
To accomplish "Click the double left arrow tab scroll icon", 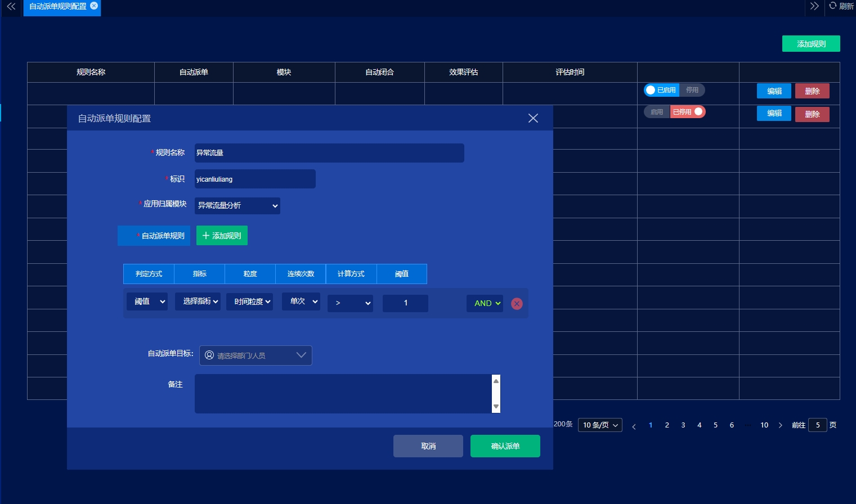I will (x=11, y=6).
